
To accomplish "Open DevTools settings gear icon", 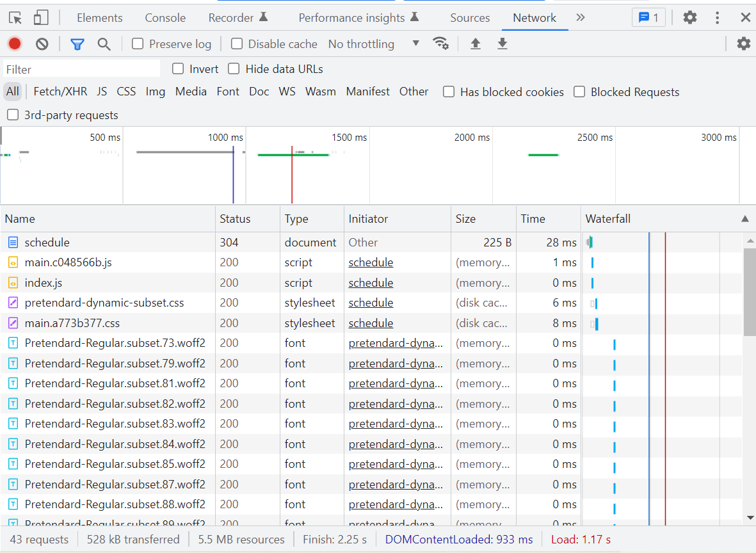I will coord(690,18).
